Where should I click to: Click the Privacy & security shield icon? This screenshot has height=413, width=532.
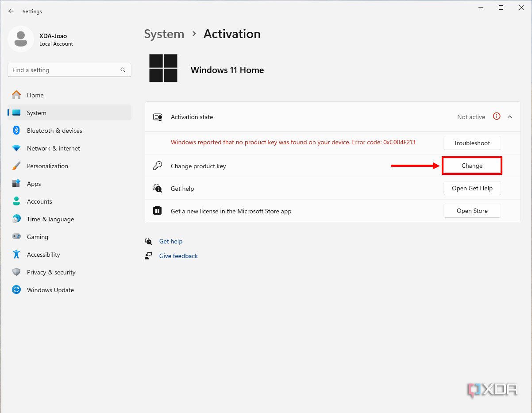[16, 272]
